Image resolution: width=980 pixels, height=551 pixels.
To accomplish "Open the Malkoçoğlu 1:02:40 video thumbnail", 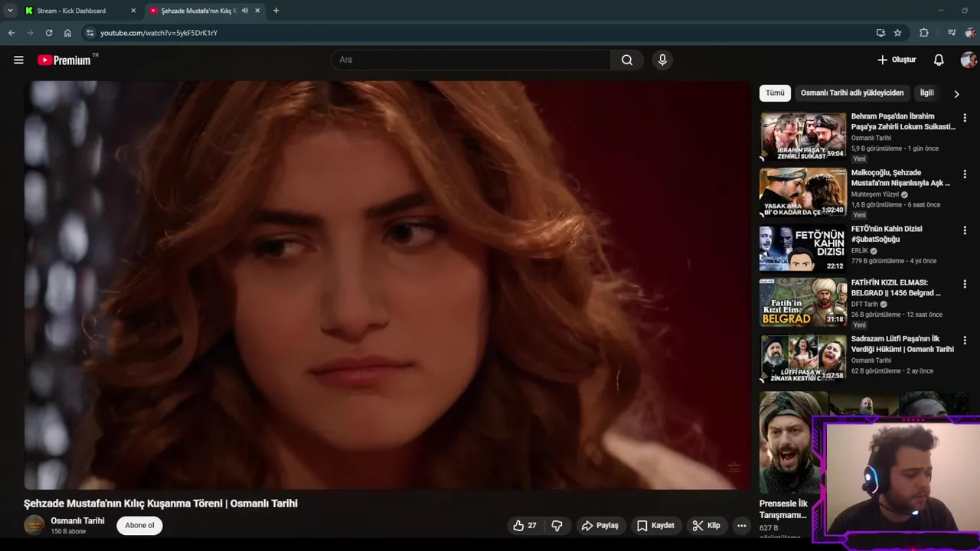I will (x=802, y=193).
